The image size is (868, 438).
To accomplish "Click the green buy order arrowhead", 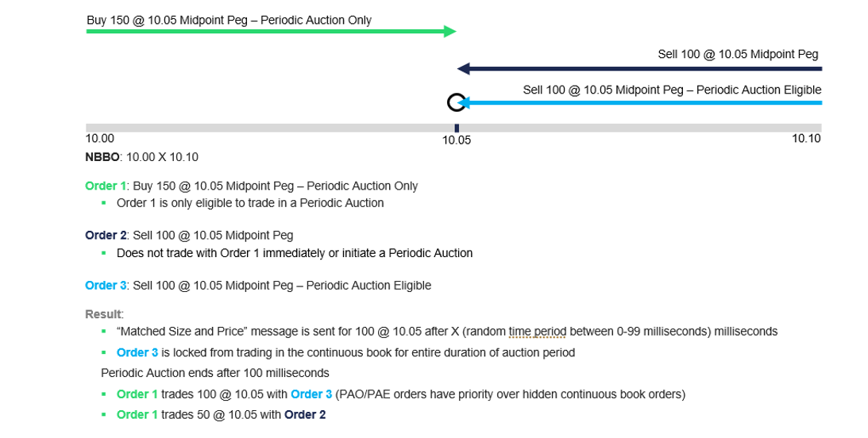I will 450,31.
